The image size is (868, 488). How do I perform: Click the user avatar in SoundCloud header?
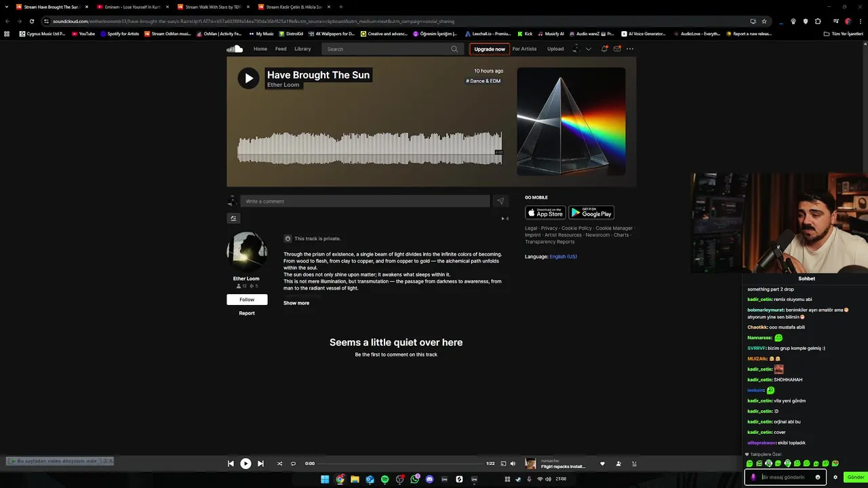click(576, 49)
